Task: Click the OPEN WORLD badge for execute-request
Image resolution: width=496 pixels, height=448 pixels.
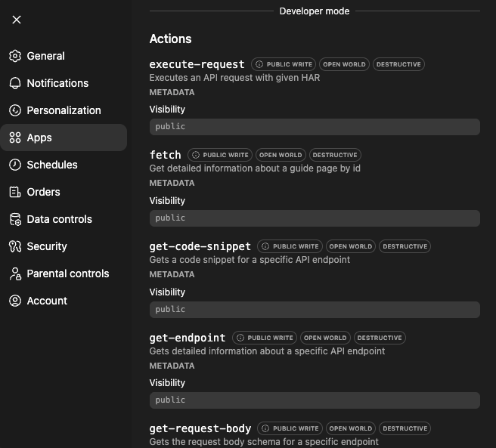Action: click(x=344, y=64)
